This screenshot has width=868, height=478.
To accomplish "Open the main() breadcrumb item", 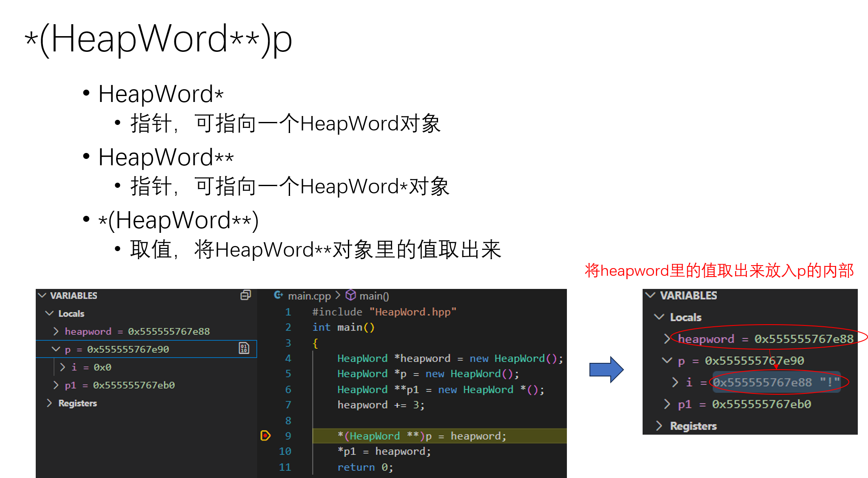I will click(x=374, y=296).
